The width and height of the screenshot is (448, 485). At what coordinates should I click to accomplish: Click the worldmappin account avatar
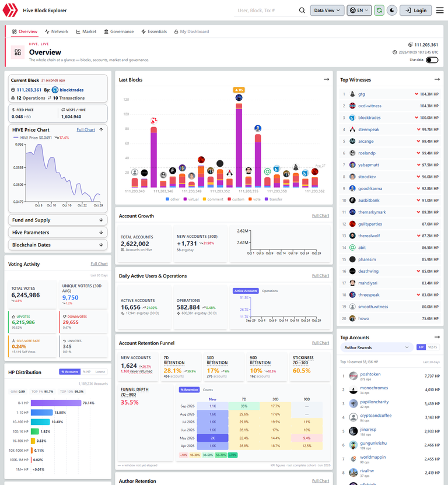point(353,459)
